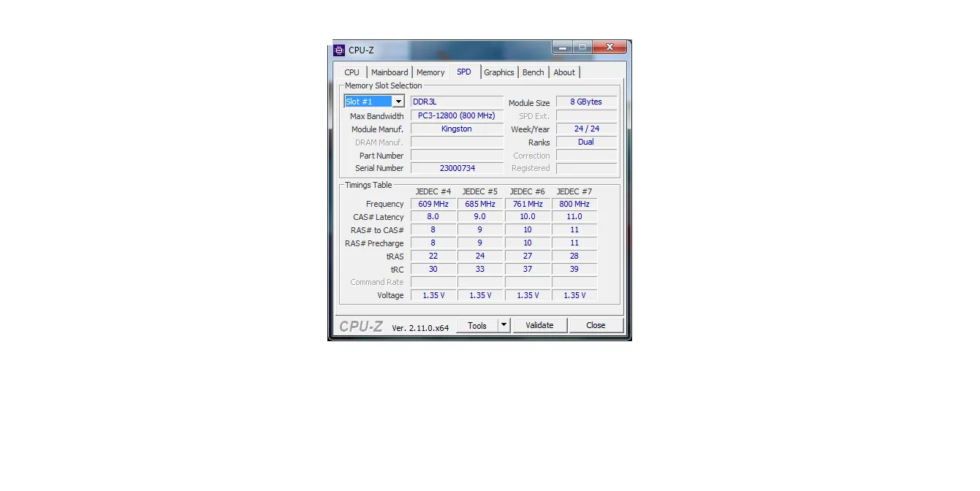The height and width of the screenshot is (491, 980).
Task: Click the Serial Number field 23000734
Action: point(457,168)
